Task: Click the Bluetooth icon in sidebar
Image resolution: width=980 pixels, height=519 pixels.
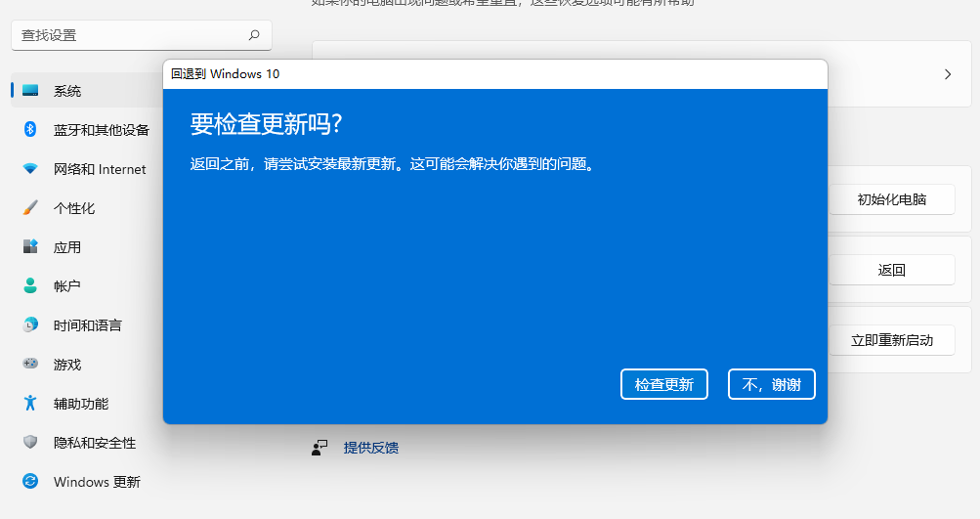Action: coord(30,129)
